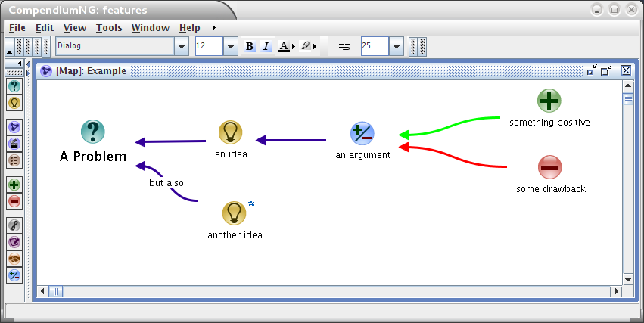Click the 'an argument' label text
This screenshot has height=323, width=644.
[x=362, y=155]
